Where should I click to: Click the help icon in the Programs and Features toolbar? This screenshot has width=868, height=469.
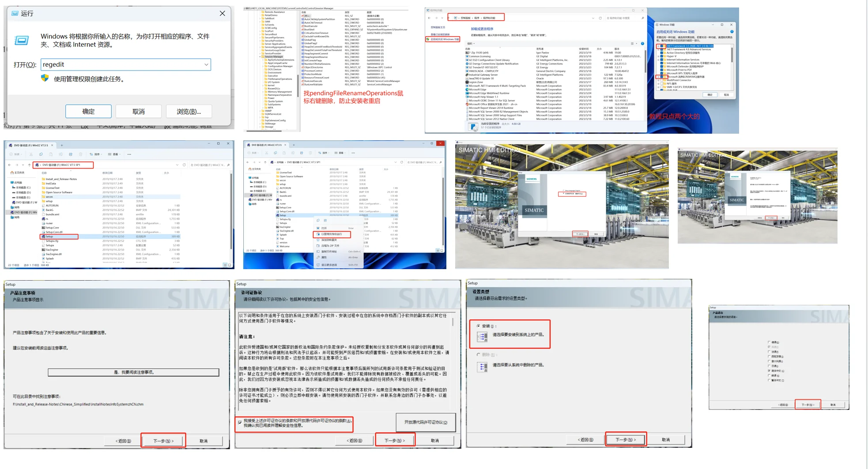tap(642, 44)
